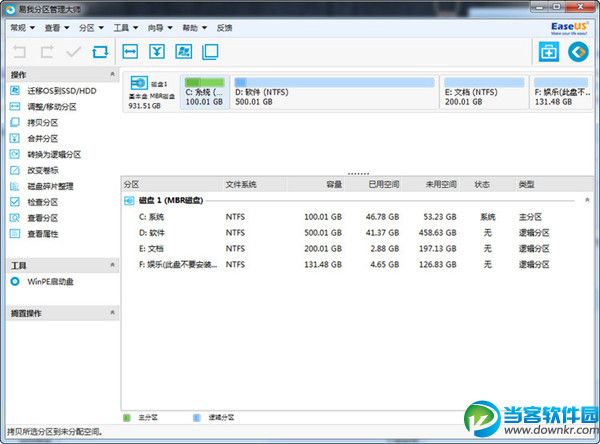Viewport: 600px width, 444px height.
Task: Collapse the 工具 panel section
Action: [x=112, y=264]
